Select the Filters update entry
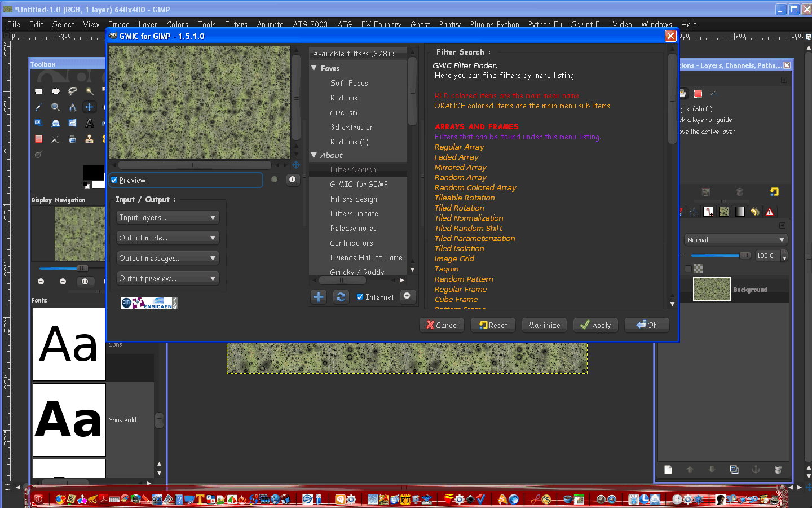Viewport: 812px width, 508px height. [x=354, y=213]
